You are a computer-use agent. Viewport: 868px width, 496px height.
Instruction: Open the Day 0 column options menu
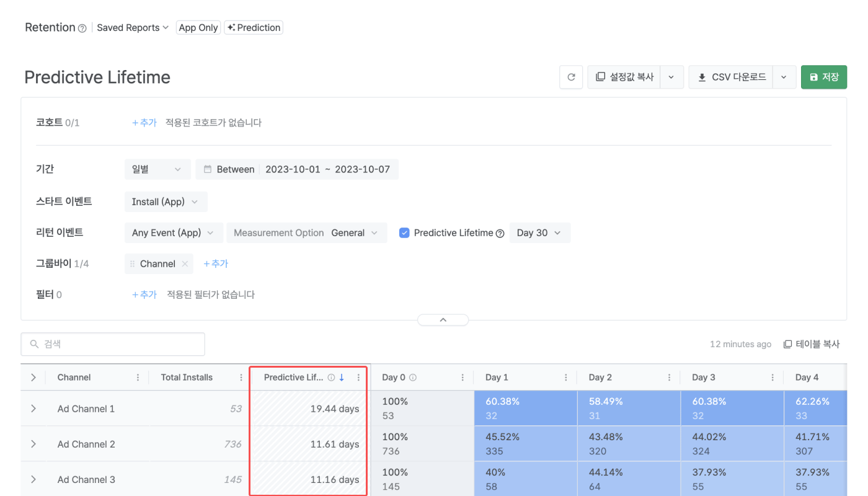[x=463, y=378]
